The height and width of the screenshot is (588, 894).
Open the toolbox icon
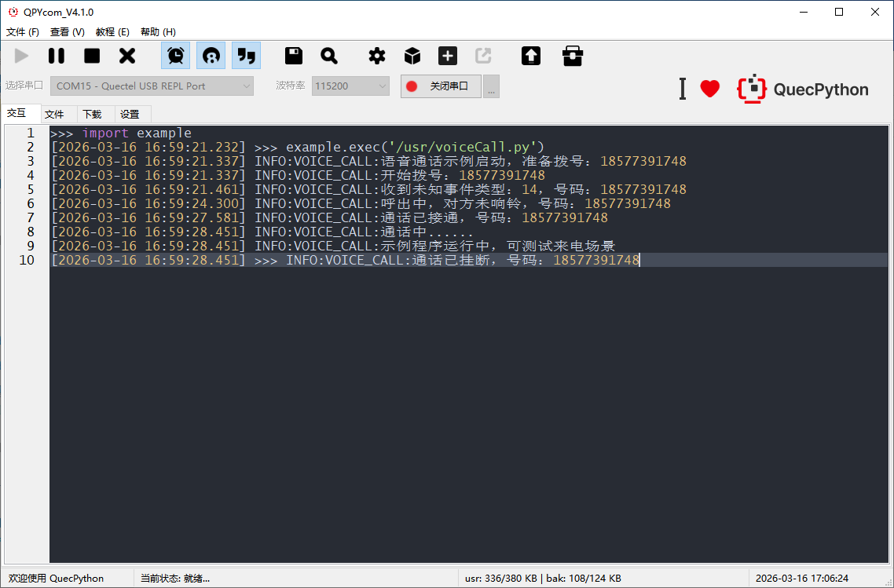coord(573,56)
